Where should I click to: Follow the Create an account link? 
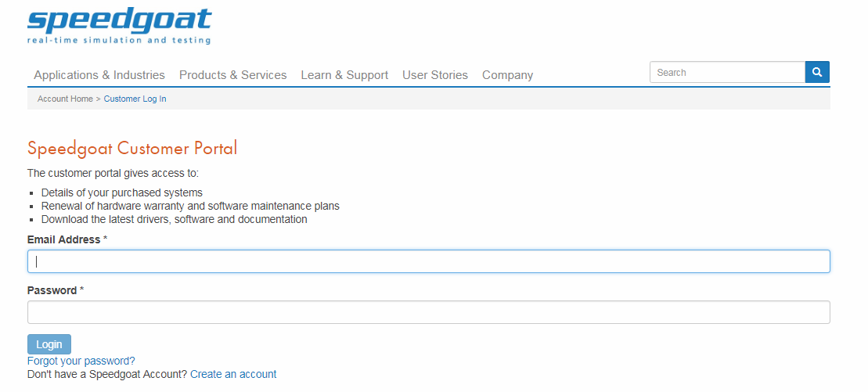[x=233, y=374]
